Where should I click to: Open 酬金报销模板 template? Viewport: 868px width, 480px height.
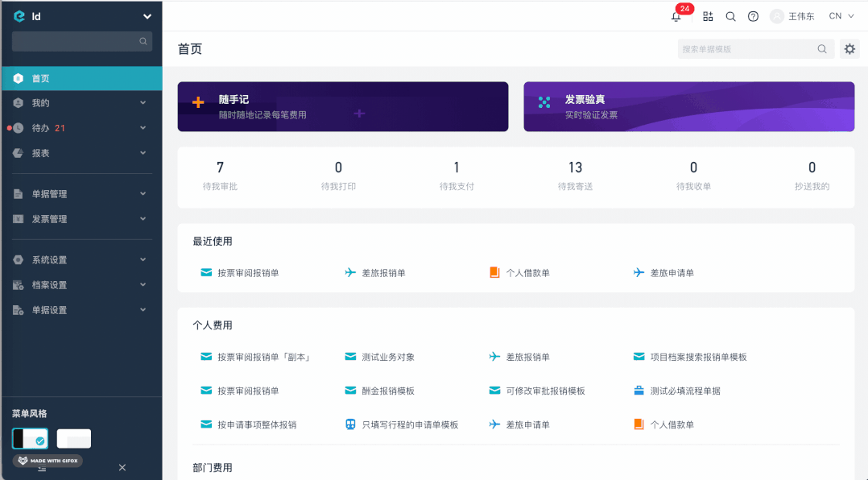[x=380, y=391]
